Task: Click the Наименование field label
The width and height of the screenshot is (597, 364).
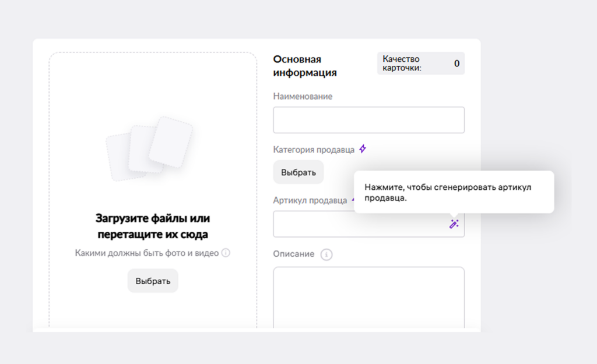Action: [x=303, y=96]
